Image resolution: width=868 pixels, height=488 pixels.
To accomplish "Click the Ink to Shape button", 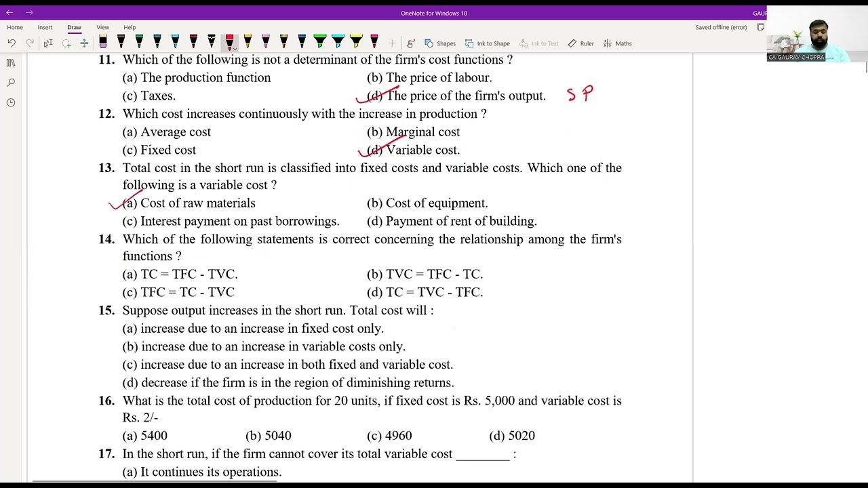I will click(x=488, y=43).
